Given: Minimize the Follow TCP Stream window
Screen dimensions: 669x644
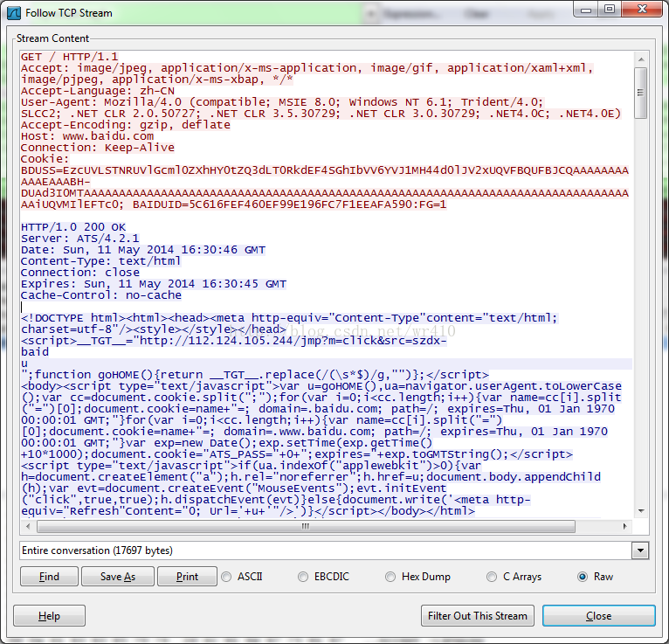Looking at the screenshot, I should (x=586, y=10).
